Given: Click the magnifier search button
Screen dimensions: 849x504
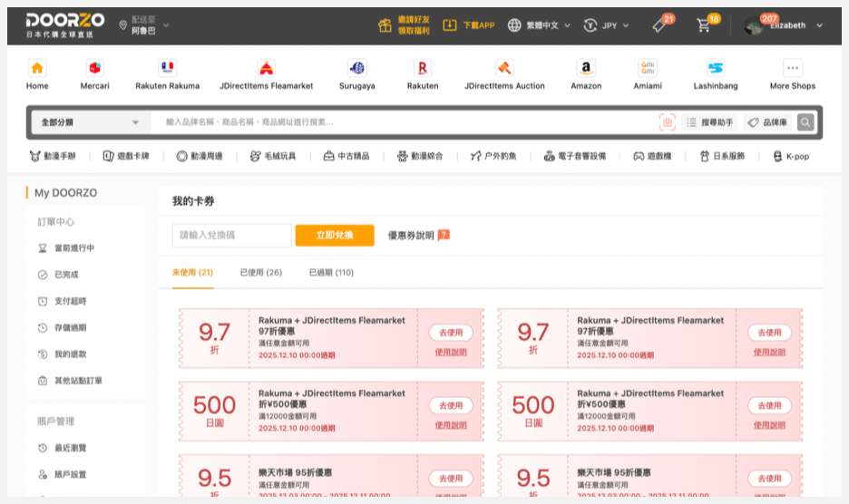Looking at the screenshot, I should (805, 122).
